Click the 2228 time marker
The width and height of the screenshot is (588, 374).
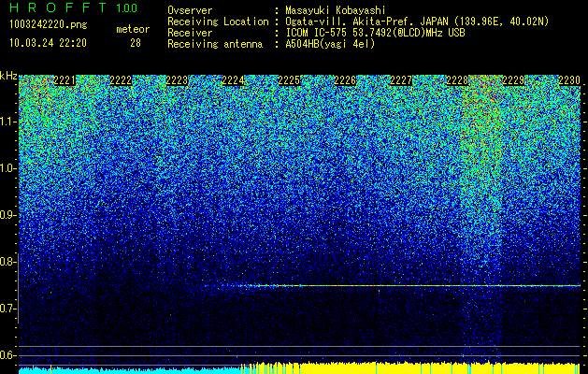point(457,80)
